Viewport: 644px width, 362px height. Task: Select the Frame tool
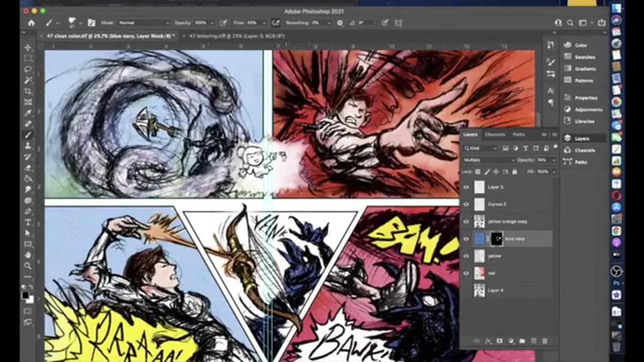28,102
